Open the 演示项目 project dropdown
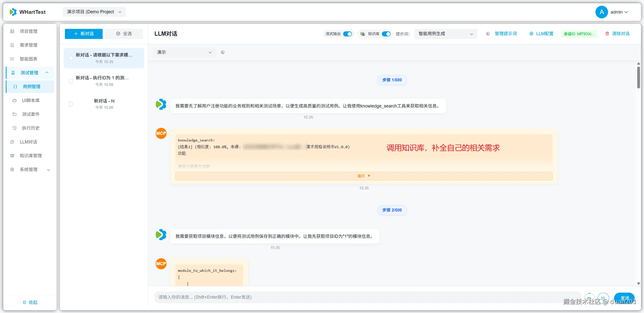The width and height of the screenshot is (644, 313). [94, 12]
